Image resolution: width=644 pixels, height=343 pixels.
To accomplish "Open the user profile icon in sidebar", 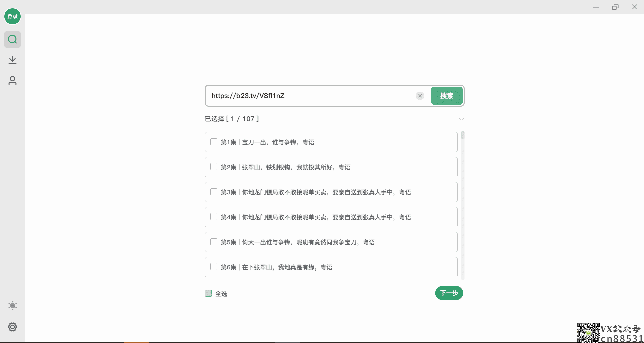I will [12, 81].
